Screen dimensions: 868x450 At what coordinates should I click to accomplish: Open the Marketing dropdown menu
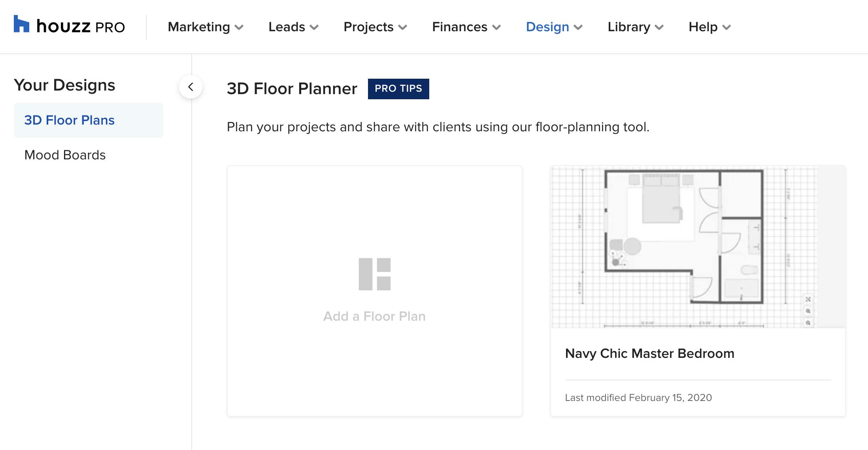point(204,26)
